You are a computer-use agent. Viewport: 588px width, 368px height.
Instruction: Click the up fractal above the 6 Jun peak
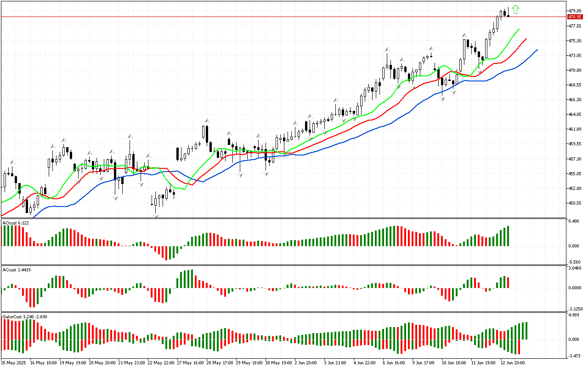tap(388, 49)
